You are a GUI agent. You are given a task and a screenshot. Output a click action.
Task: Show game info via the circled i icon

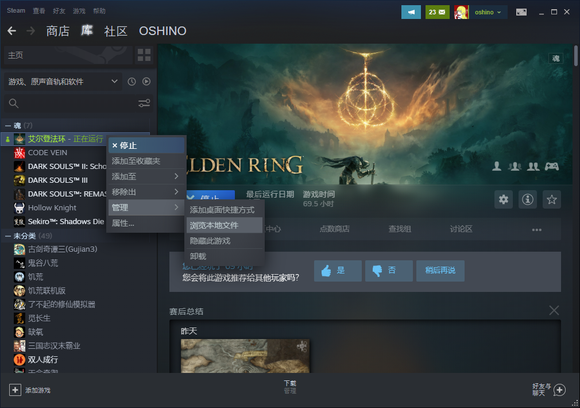527,200
